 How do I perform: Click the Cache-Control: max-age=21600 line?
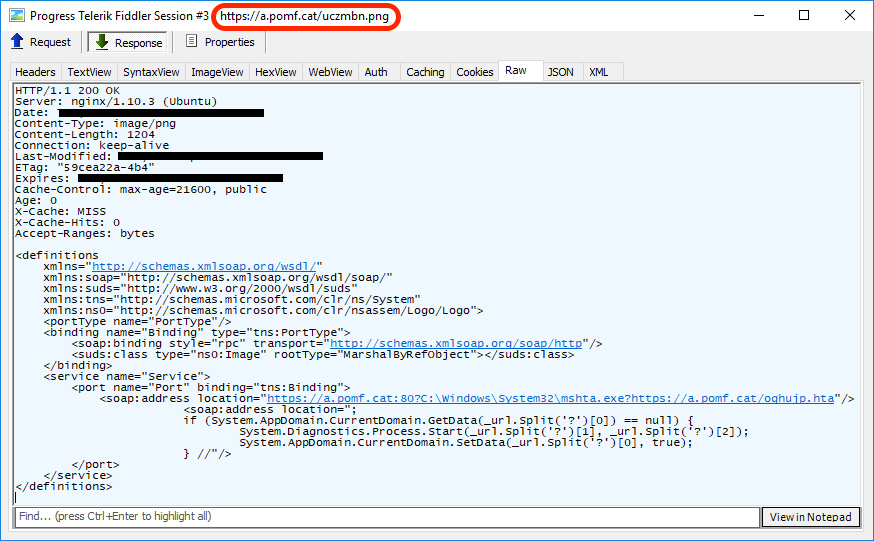pyautogui.click(x=140, y=189)
